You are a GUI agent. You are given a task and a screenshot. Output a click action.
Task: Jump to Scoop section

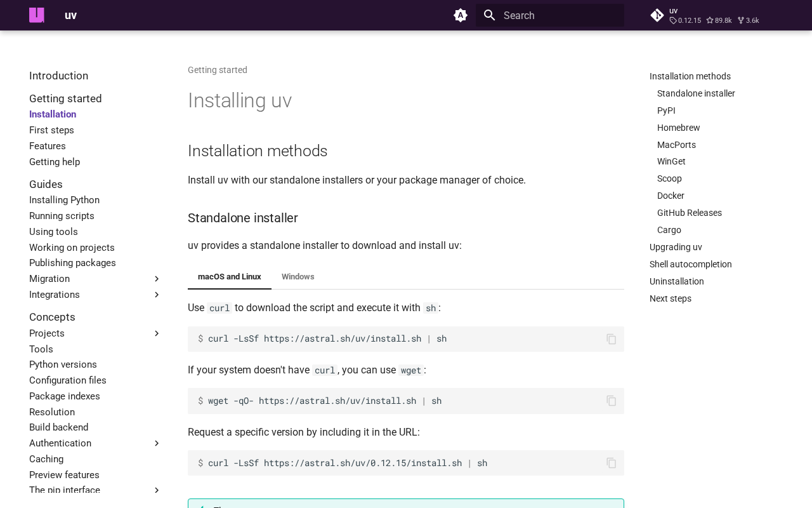[x=669, y=178]
